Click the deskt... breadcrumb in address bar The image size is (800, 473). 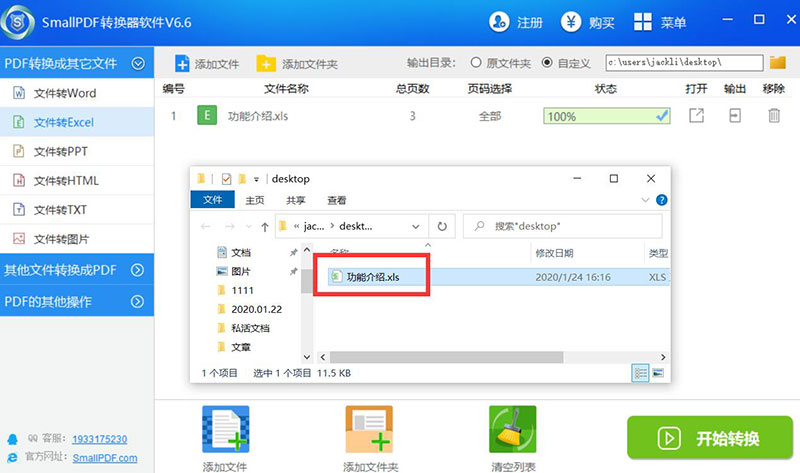356,226
